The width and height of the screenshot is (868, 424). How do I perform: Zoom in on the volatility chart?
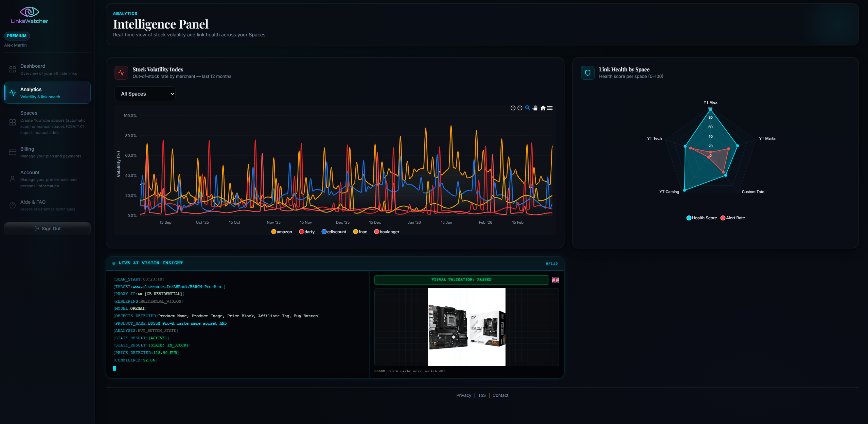point(513,108)
